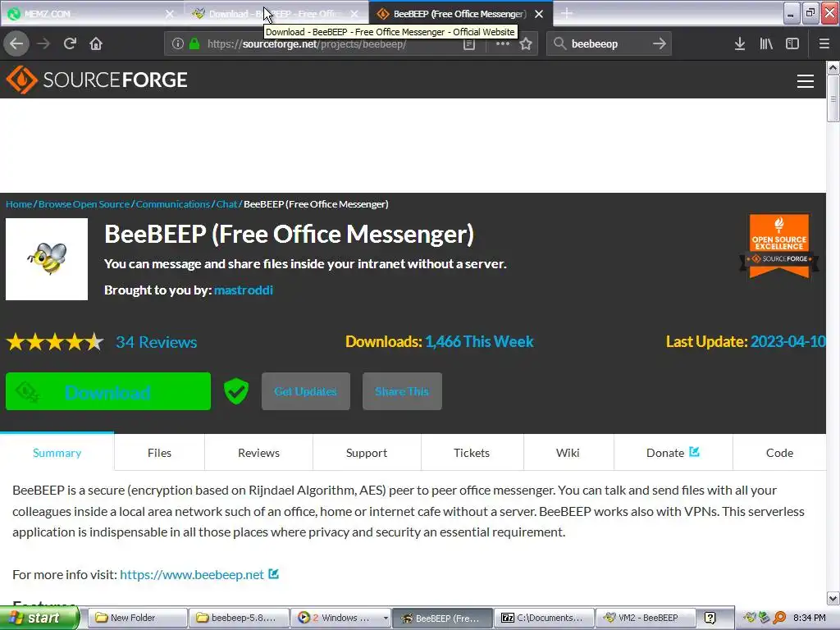Open page actions three-dot menu

click(503, 43)
